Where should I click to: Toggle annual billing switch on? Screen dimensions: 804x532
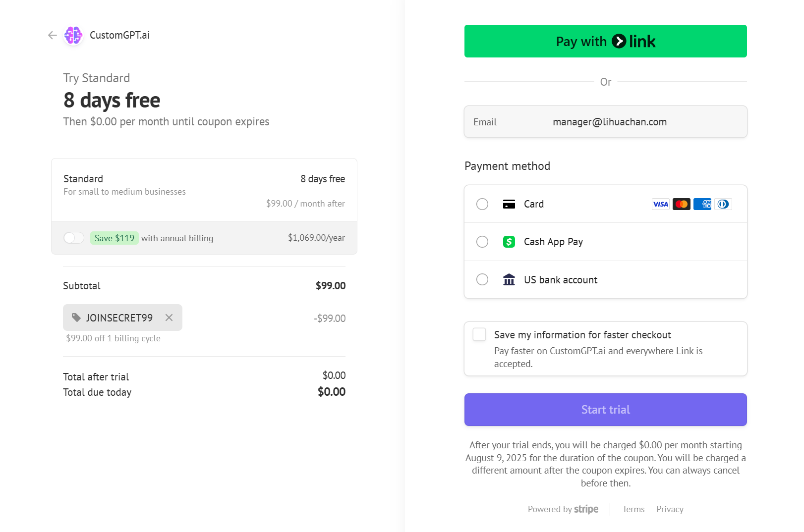pyautogui.click(x=74, y=238)
